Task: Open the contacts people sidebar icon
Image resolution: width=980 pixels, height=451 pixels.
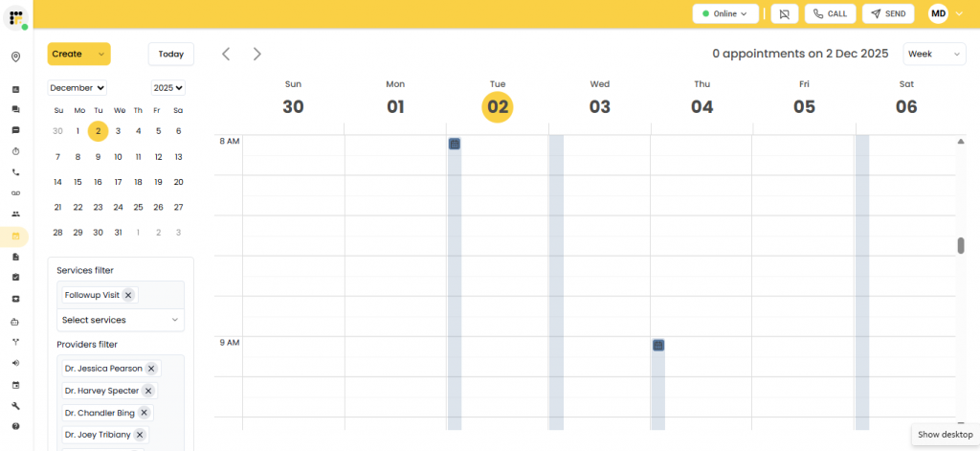Action: [15, 214]
